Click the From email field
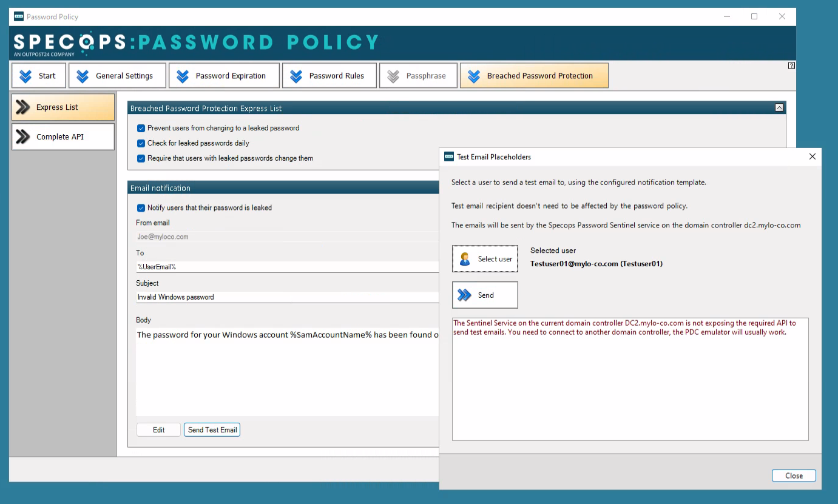This screenshot has width=838, height=504. [287, 237]
